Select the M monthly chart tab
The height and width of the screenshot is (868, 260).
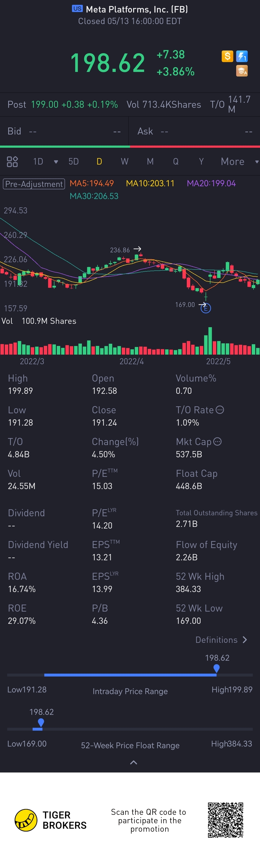[150, 162]
